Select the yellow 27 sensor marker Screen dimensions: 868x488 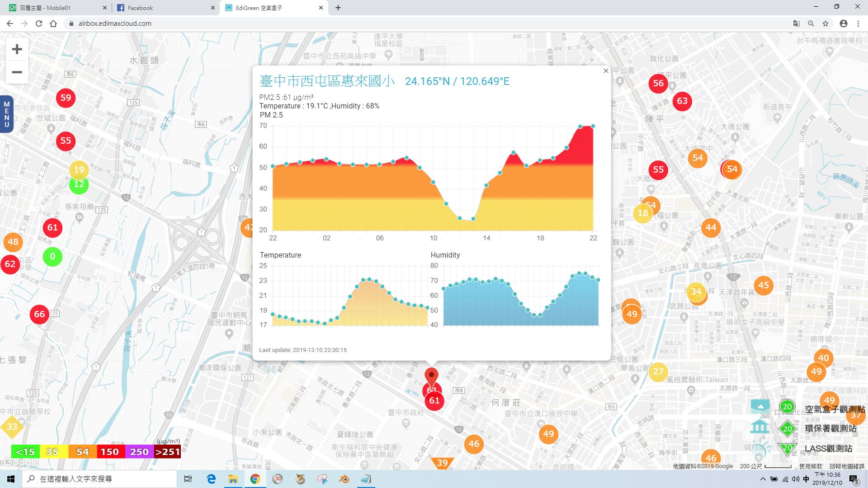point(658,372)
